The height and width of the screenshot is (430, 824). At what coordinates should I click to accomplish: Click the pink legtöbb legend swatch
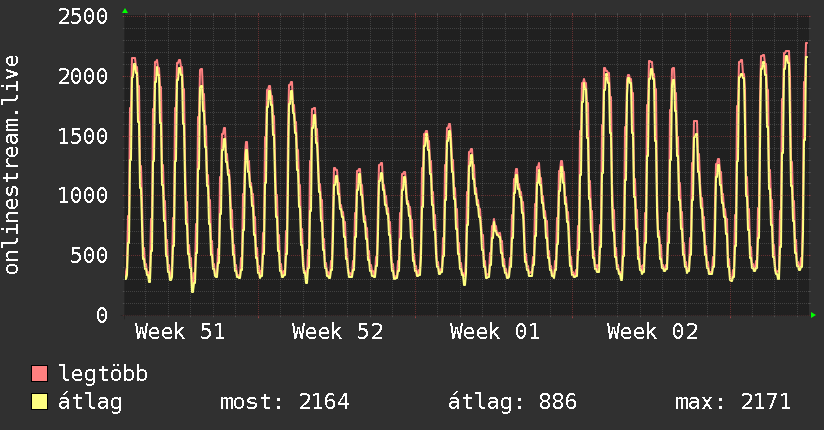click(39, 373)
